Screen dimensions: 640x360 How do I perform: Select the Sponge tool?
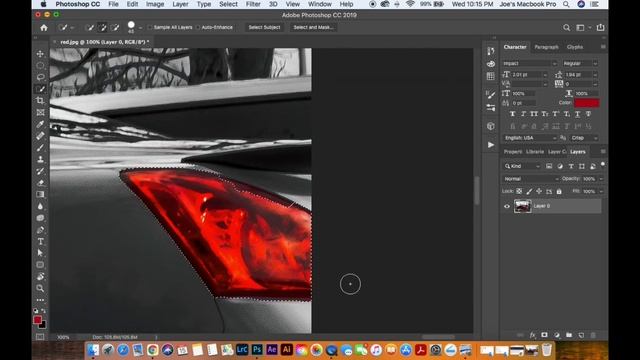40,218
